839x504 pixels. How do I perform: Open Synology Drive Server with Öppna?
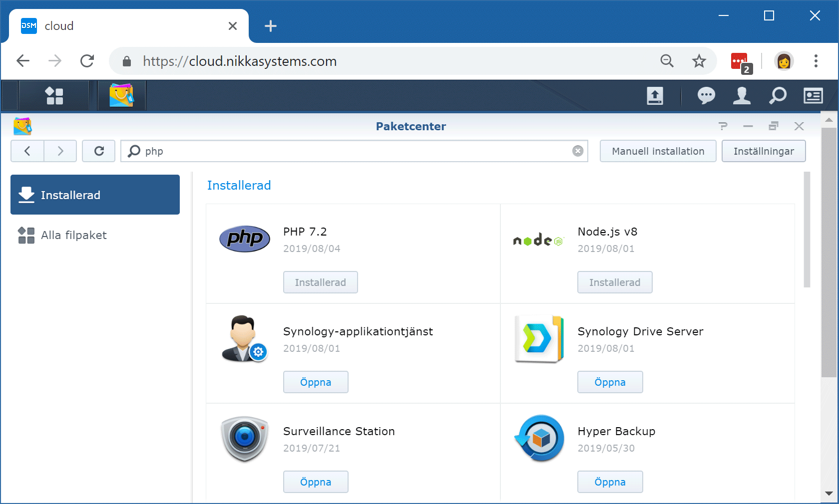[610, 382]
